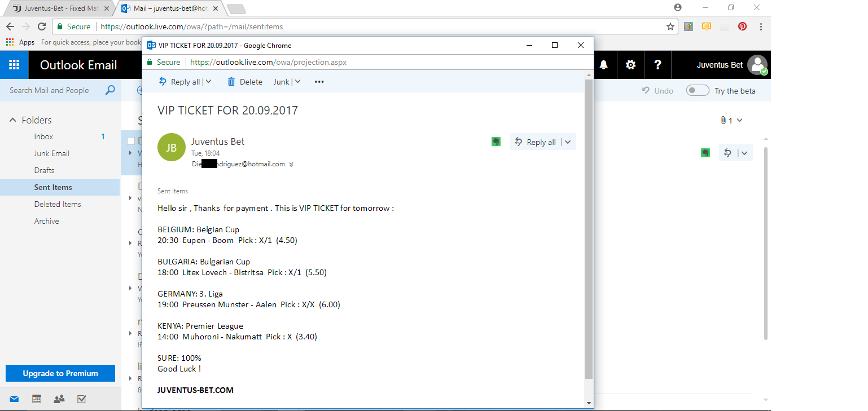Open the People module icon

coord(59,399)
